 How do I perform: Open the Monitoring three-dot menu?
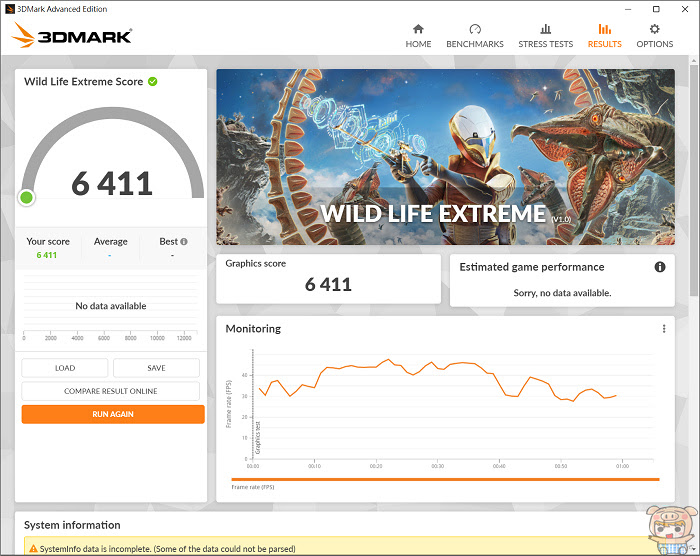coord(664,329)
